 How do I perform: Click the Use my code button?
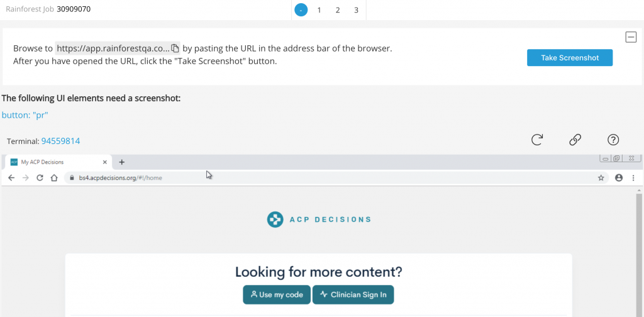tap(277, 295)
